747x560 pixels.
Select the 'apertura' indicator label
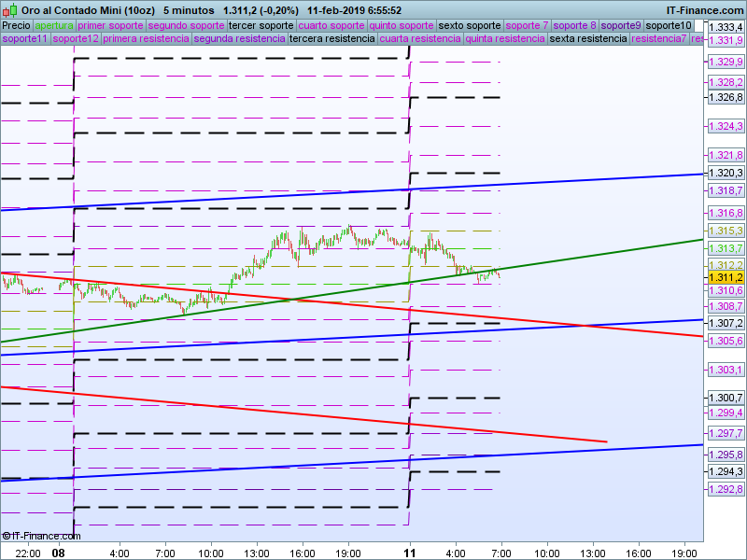pyautogui.click(x=53, y=25)
